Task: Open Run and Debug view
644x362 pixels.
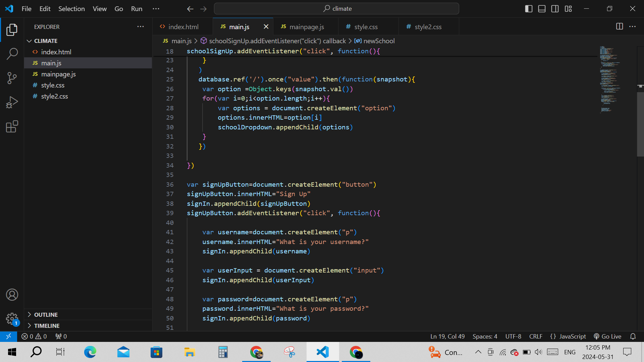Action: pyautogui.click(x=12, y=102)
